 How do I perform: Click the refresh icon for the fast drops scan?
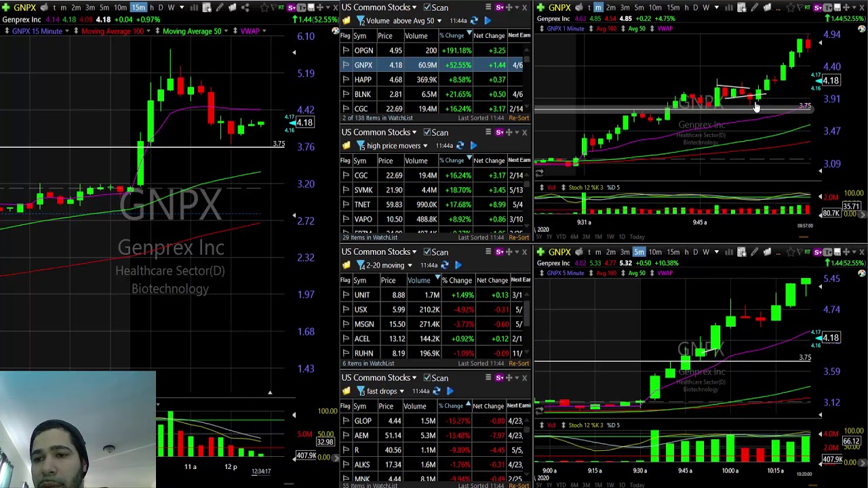(436, 391)
